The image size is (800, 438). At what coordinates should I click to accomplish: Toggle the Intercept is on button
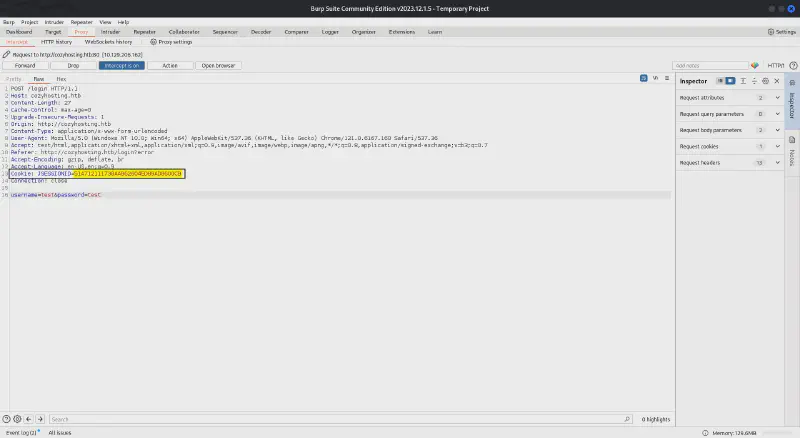[x=121, y=65]
